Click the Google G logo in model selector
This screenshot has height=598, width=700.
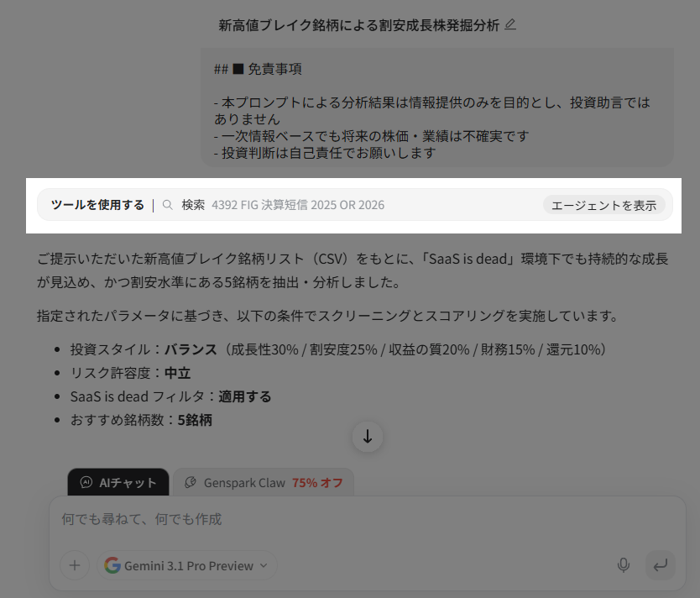[112, 565]
